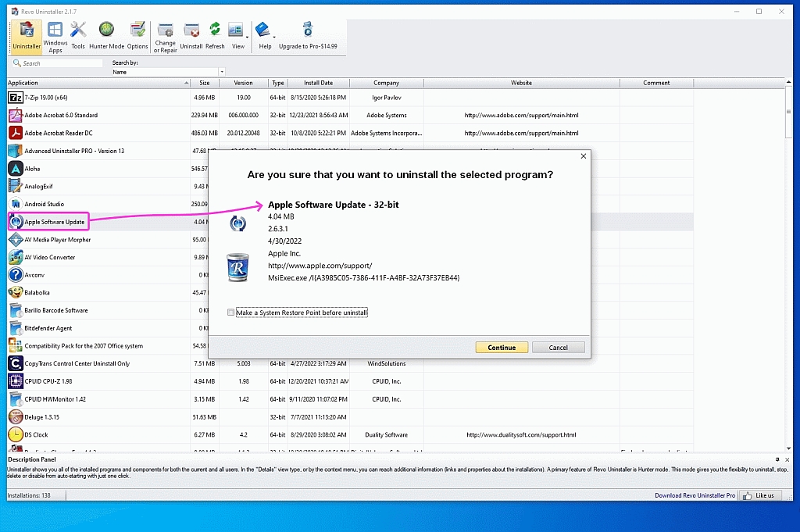800x532 pixels.
Task: Open Download Revo Uninstaller Pro link
Action: (x=695, y=495)
